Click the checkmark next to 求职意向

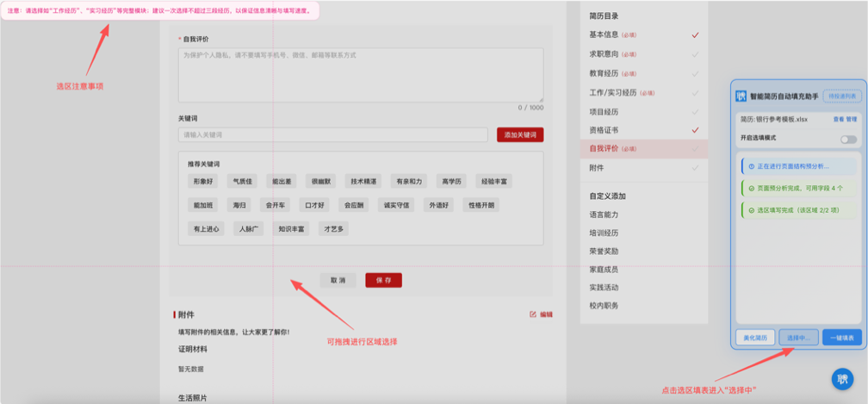695,54
